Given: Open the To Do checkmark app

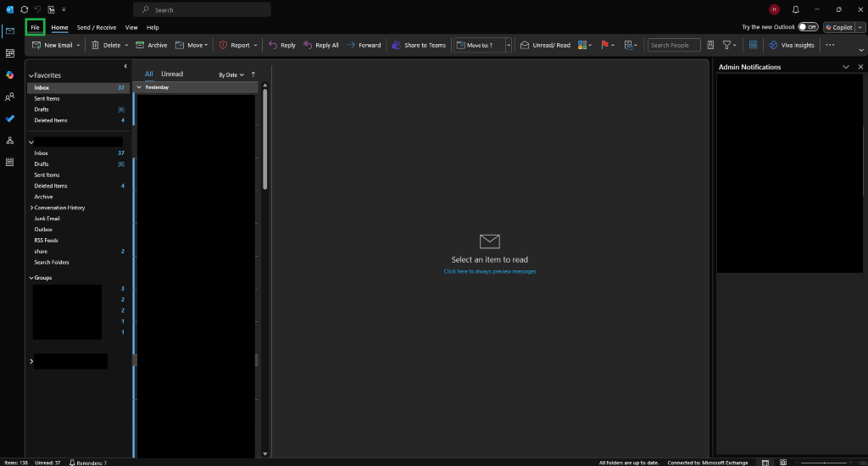Looking at the screenshot, I should pyautogui.click(x=10, y=119).
